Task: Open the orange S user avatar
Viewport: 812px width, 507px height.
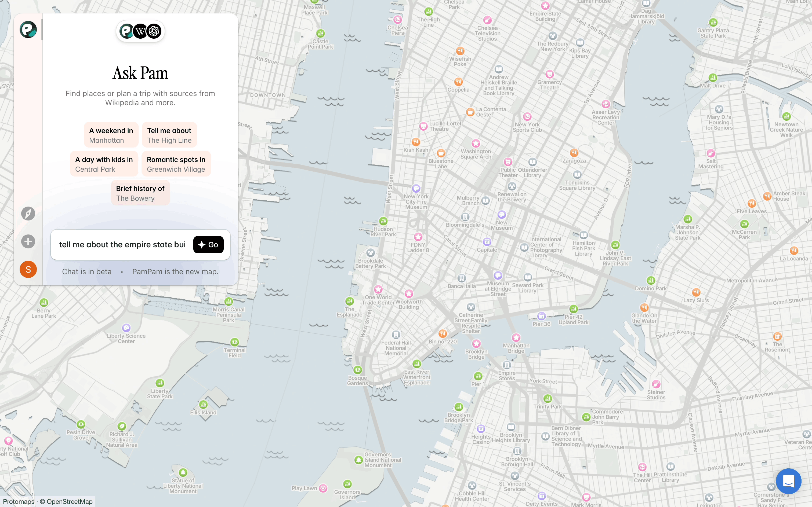Action: click(28, 269)
